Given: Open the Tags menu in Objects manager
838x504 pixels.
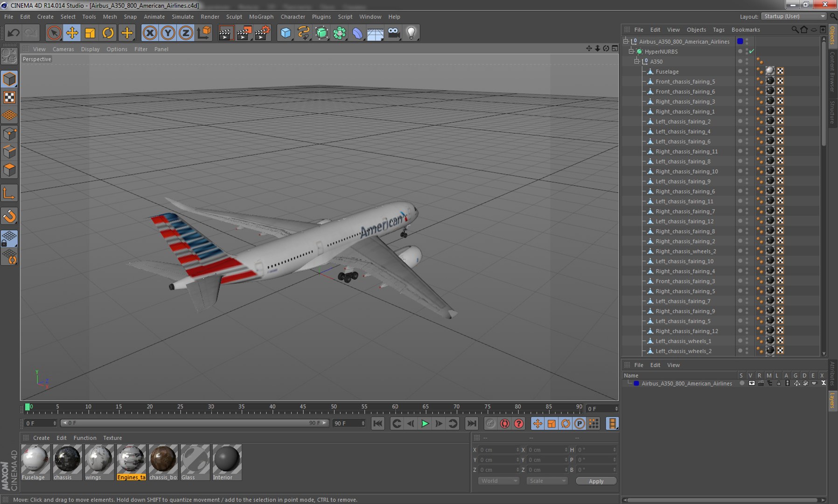Looking at the screenshot, I should coord(719,29).
